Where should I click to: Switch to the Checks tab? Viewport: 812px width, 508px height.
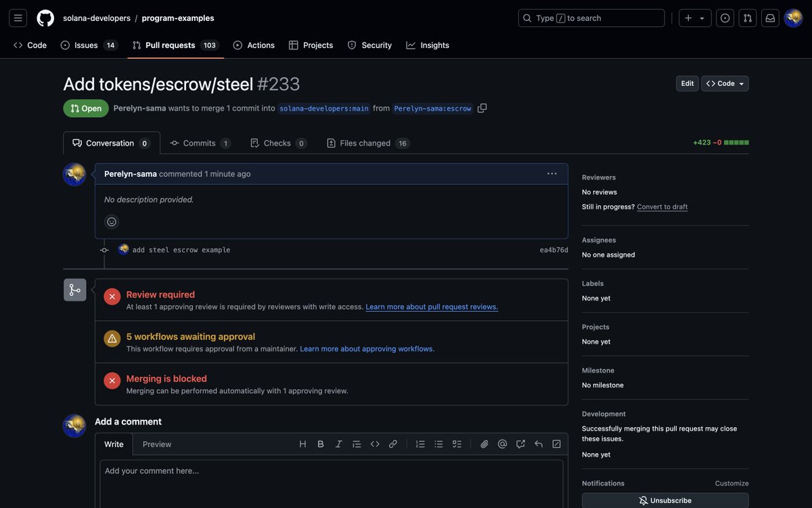278,143
